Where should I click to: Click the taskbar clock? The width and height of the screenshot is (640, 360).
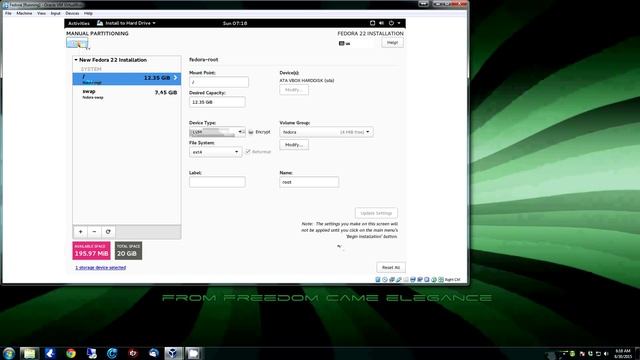pos(623,354)
